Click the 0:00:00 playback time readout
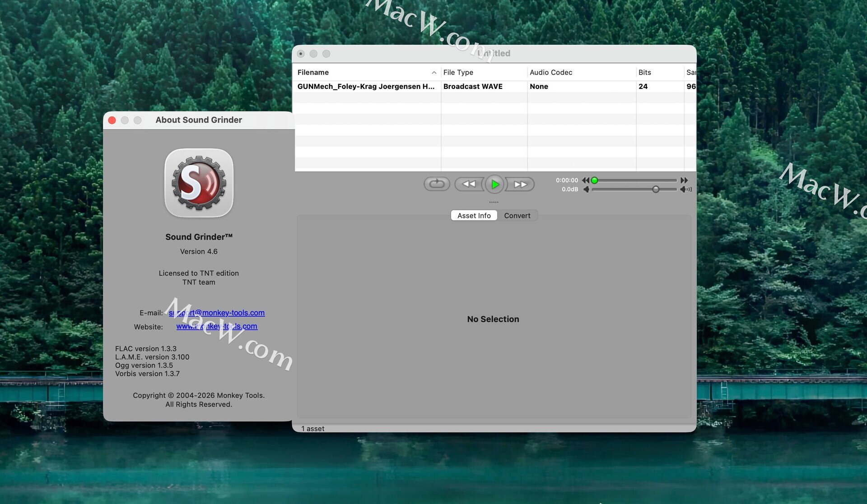The height and width of the screenshot is (504, 867). (x=567, y=180)
